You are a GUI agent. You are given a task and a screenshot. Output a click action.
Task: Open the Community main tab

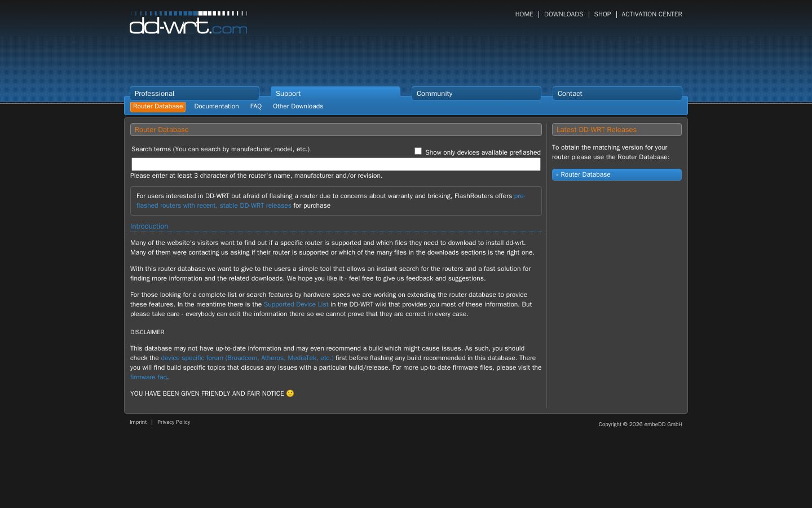coord(476,94)
